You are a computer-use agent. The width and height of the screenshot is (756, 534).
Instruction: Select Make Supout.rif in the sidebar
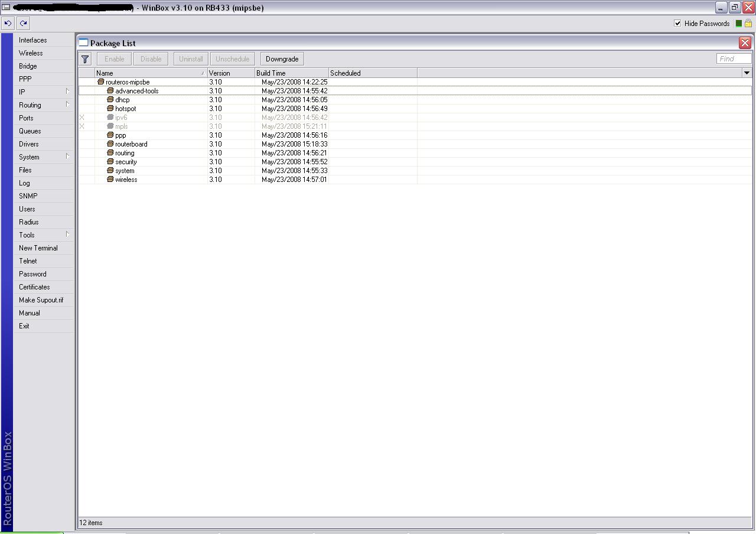pyautogui.click(x=44, y=300)
